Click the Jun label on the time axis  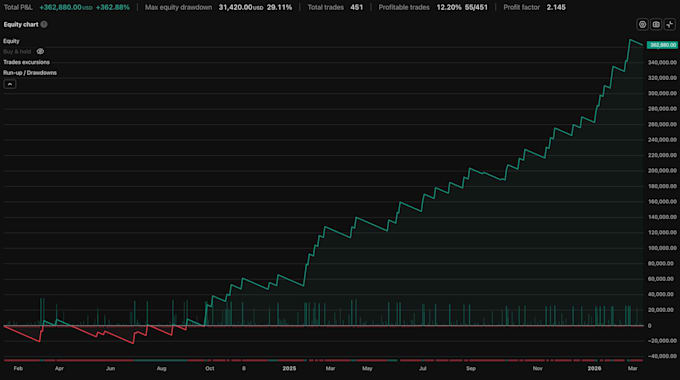[111, 369]
